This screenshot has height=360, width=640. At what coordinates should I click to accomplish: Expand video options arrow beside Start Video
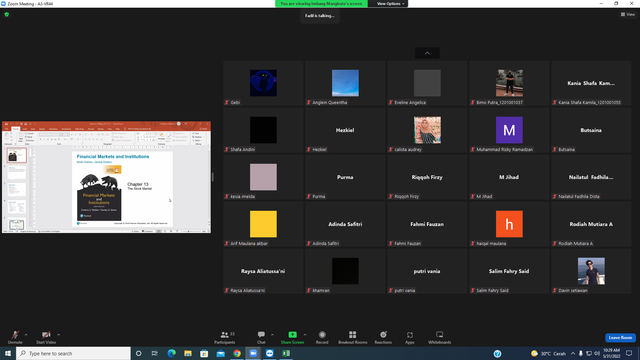58,335
